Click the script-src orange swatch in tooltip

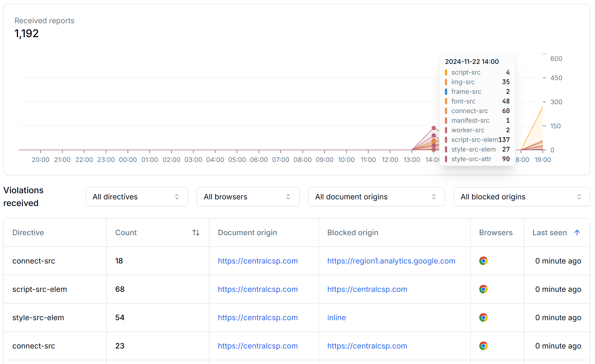[x=446, y=72]
